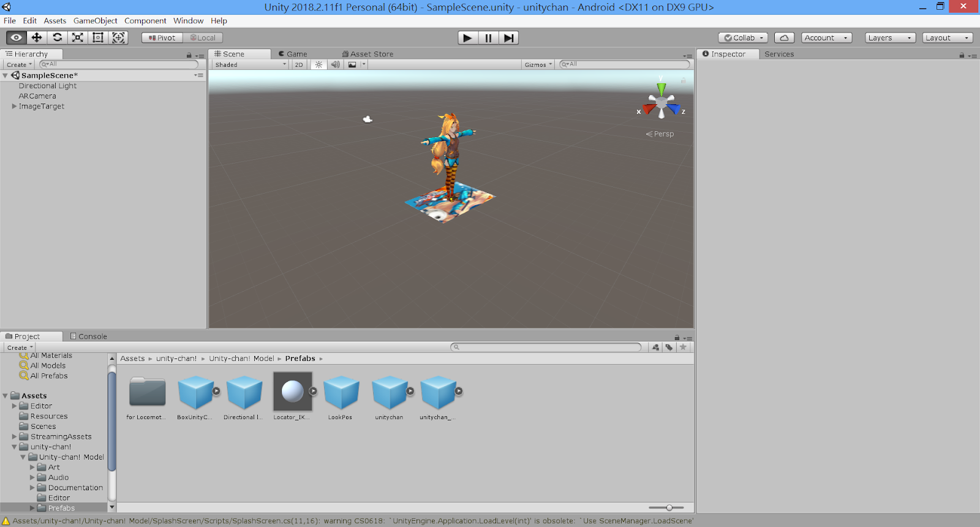Open the Assets menu
980x527 pixels.
tap(55, 20)
